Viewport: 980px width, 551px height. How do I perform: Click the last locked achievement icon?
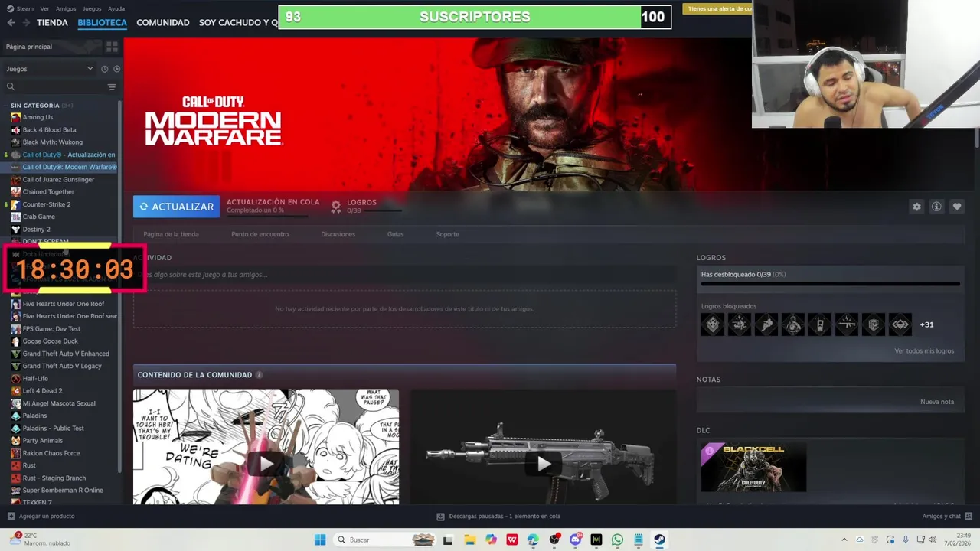click(900, 324)
